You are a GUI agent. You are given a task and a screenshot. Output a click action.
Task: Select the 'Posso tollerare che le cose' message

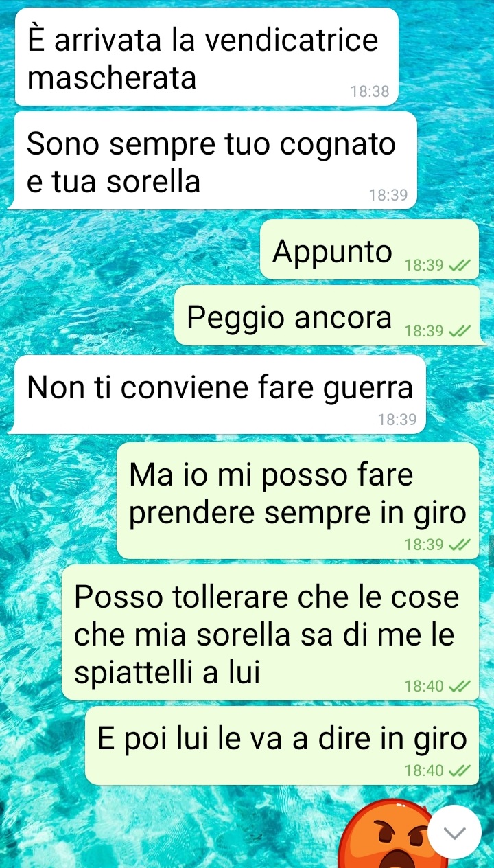point(270,632)
